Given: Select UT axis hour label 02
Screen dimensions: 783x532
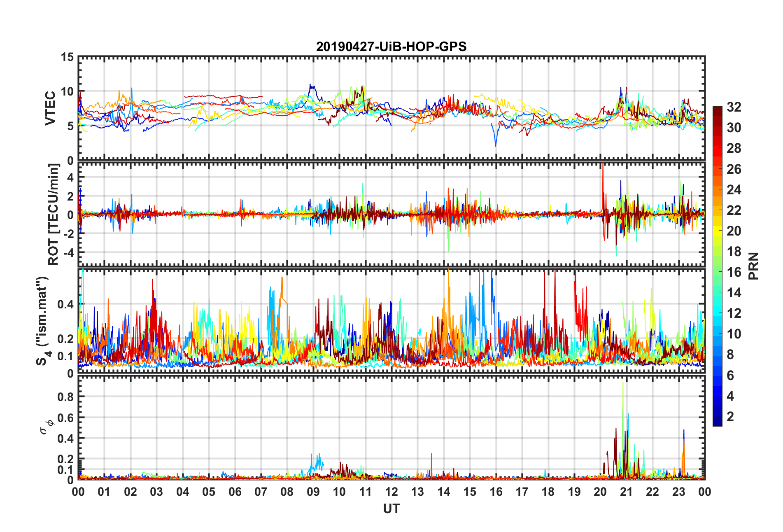Looking at the screenshot, I should (130, 492).
